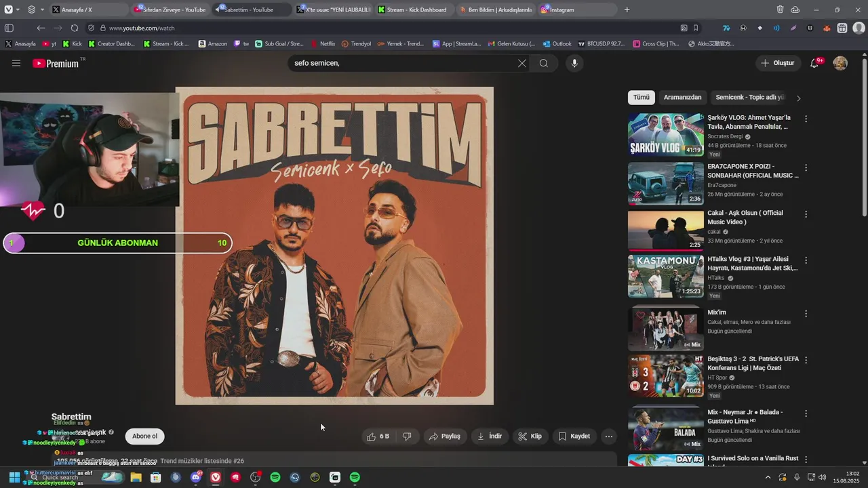The width and height of the screenshot is (868, 488).
Task: Open closed tabs trash icon
Action: (780, 9)
